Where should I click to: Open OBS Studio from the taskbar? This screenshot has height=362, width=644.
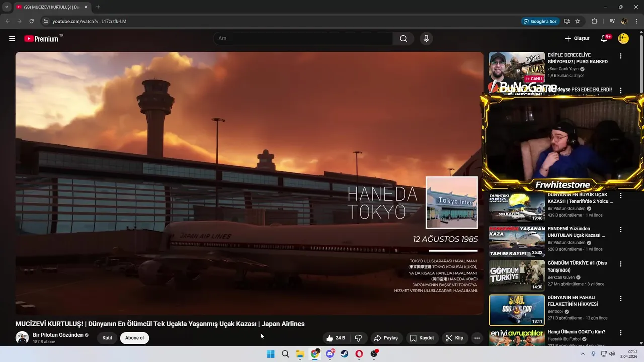[374, 354]
